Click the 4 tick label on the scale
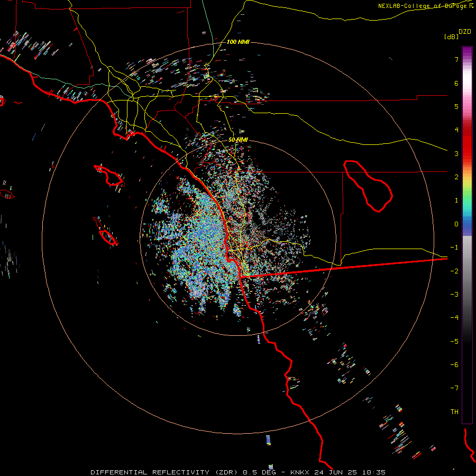476x476 pixels. point(456,130)
